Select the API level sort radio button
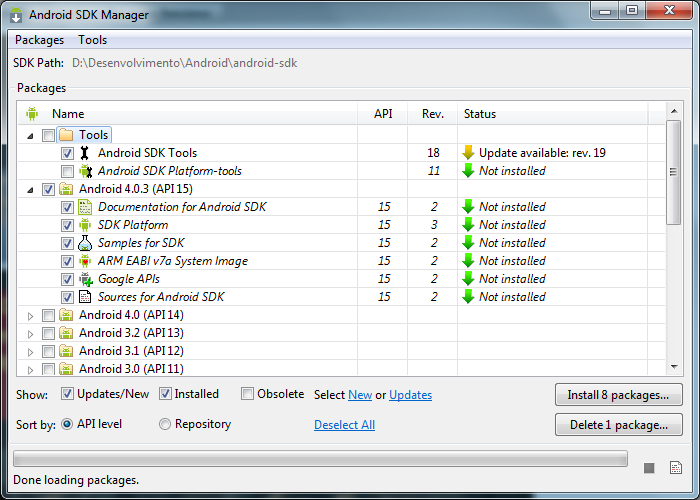Viewport: 700px width, 500px height. (x=67, y=424)
